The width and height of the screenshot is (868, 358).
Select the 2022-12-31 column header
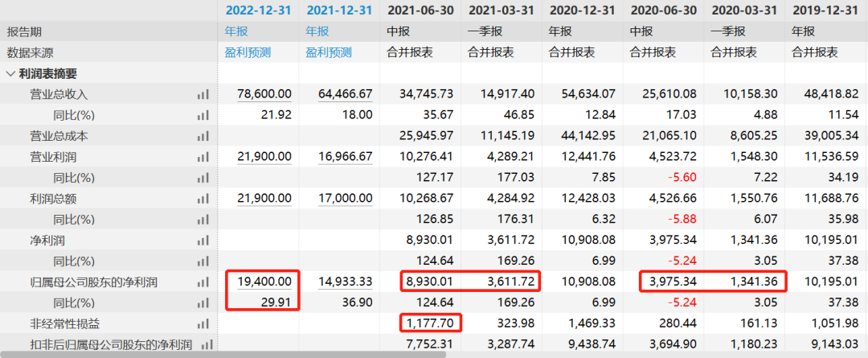tap(259, 10)
